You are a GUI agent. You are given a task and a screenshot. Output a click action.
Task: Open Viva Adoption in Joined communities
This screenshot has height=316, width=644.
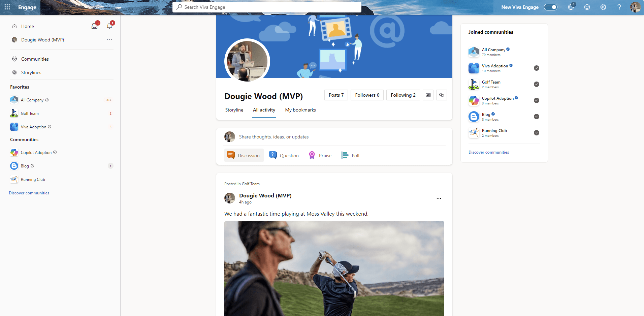tap(495, 66)
